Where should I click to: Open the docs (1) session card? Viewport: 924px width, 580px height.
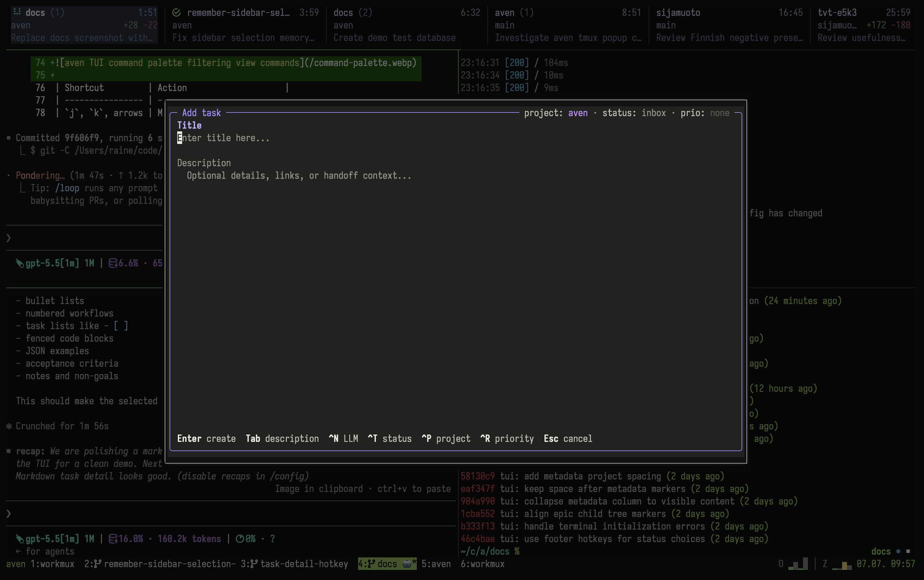click(x=84, y=25)
